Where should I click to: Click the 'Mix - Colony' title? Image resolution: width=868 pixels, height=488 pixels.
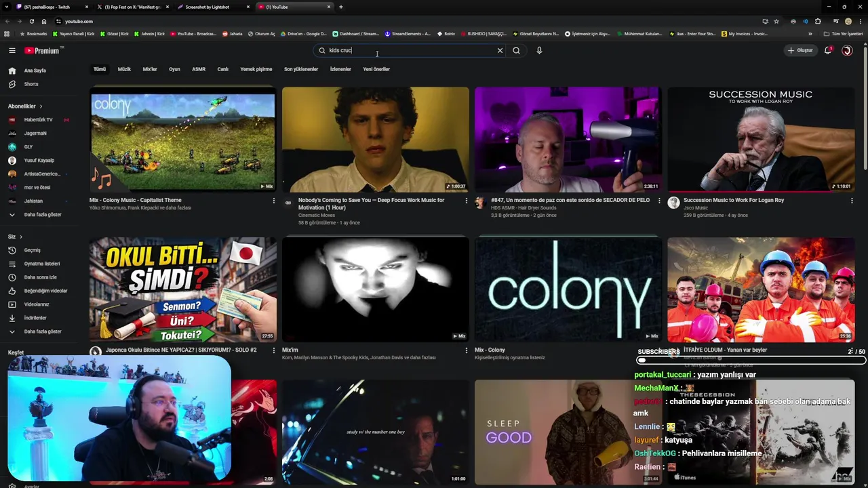[490, 350]
